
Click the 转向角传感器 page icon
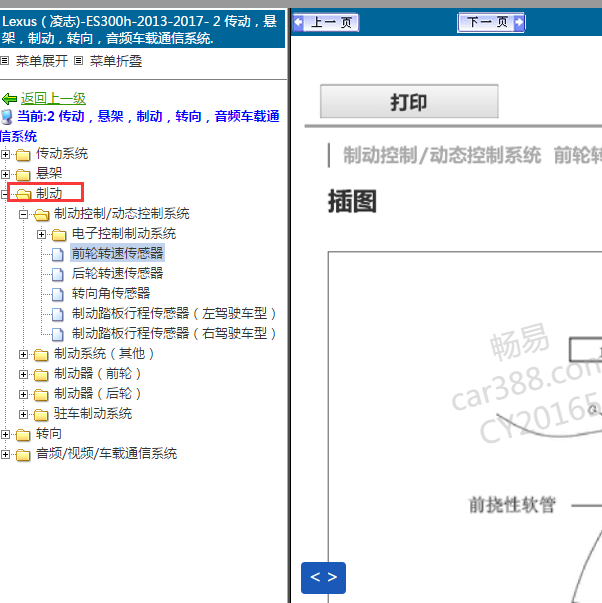coord(58,294)
